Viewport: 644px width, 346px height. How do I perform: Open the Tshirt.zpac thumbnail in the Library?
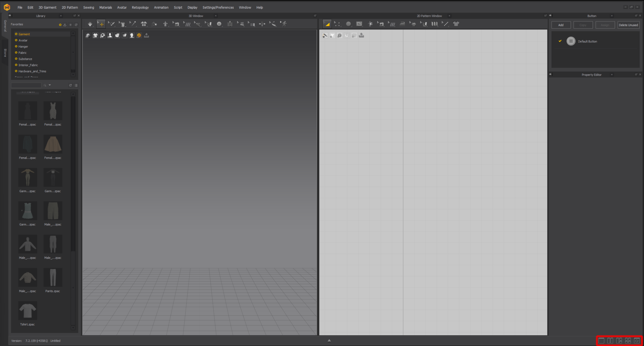[x=27, y=311]
